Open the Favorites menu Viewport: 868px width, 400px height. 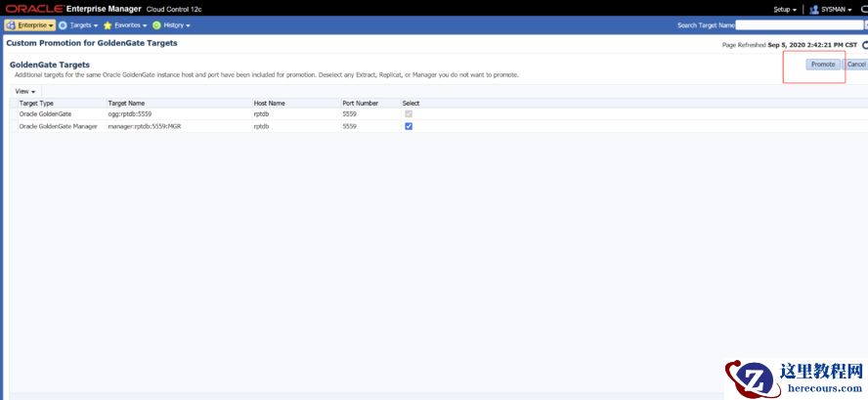[126, 25]
